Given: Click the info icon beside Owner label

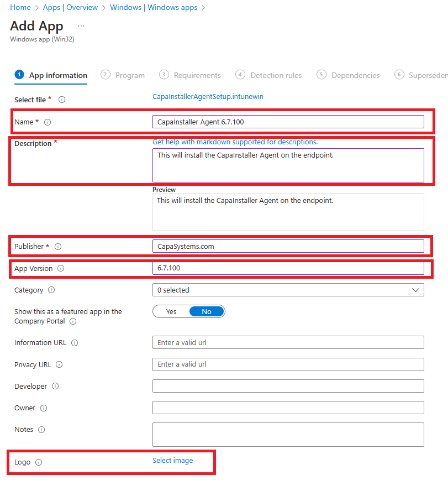Looking at the screenshot, I should (44, 408).
